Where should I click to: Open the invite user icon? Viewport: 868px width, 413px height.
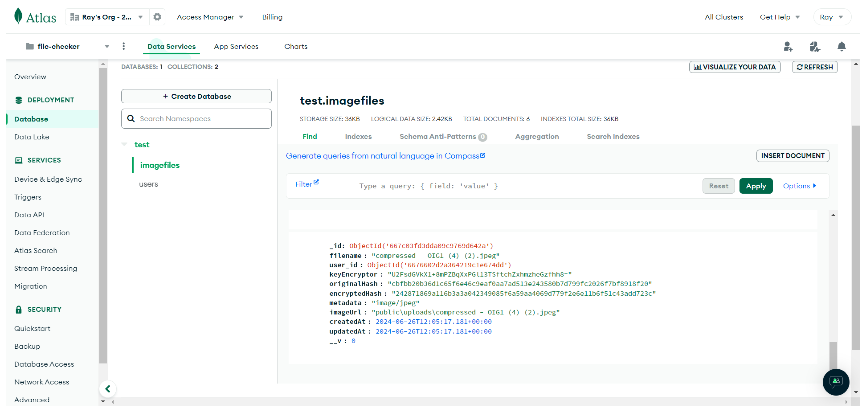pos(789,47)
